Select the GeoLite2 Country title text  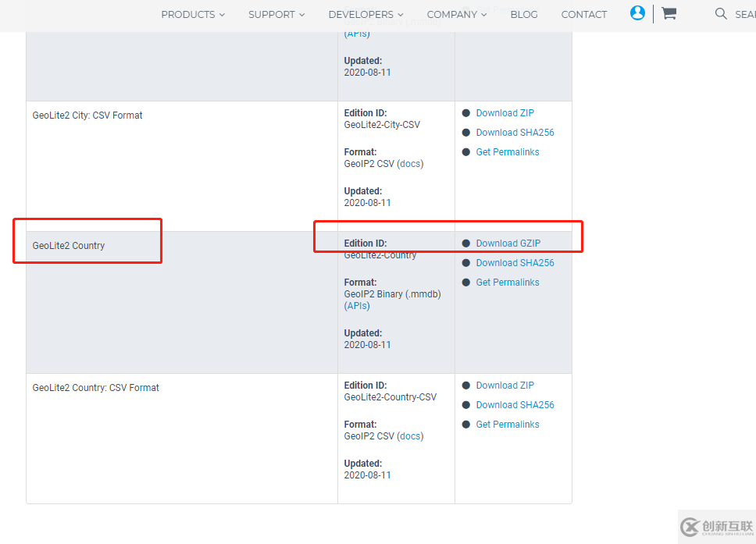click(69, 246)
